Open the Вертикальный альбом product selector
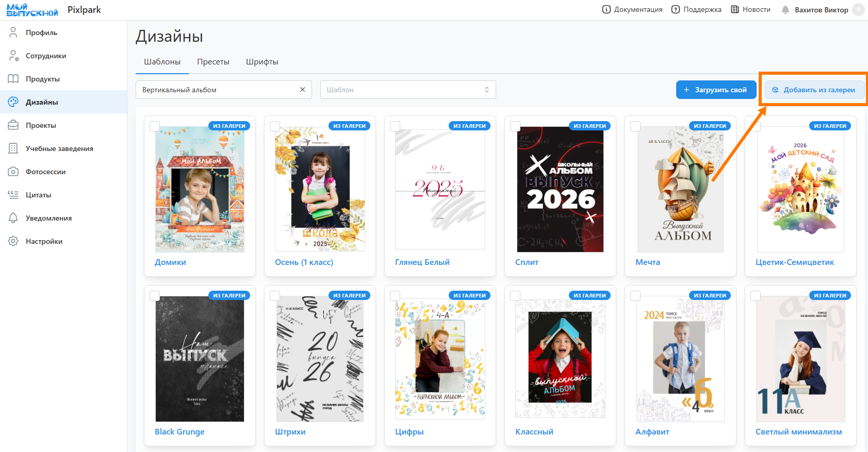This screenshot has width=868, height=452. (217, 90)
